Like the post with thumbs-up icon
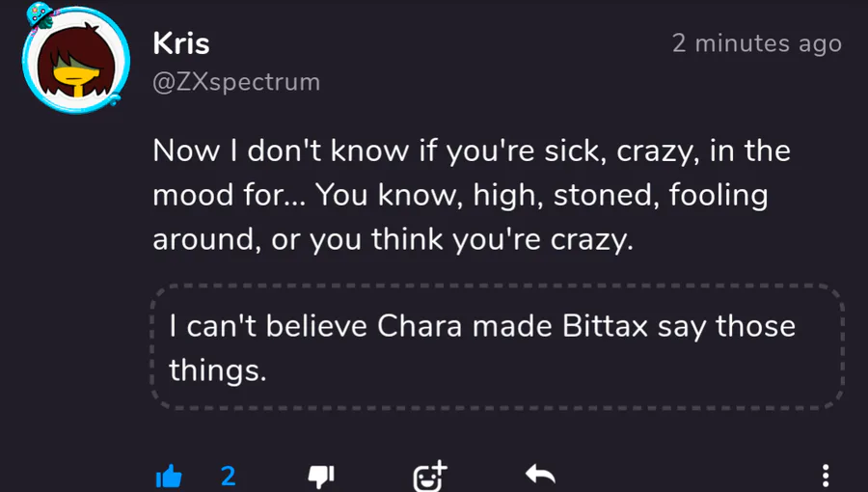 coord(169,476)
